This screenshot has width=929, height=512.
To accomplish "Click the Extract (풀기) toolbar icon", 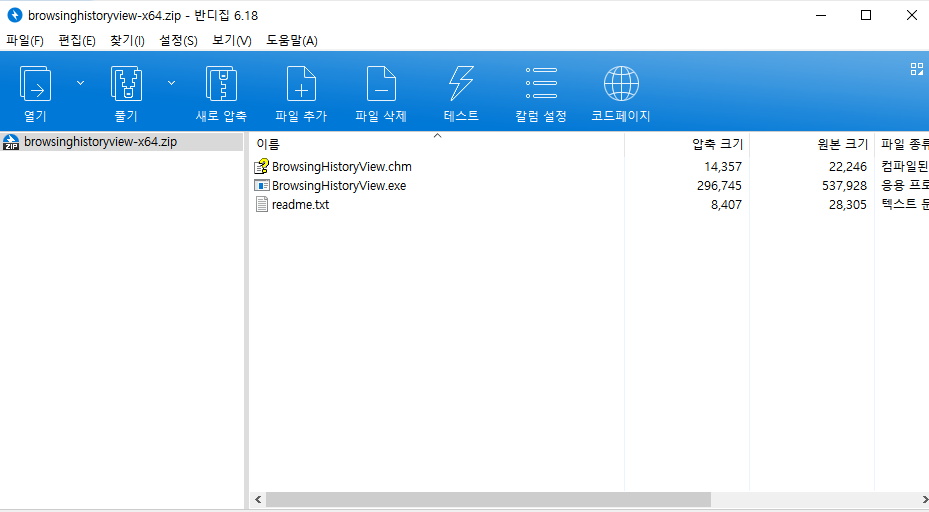I will (126, 84).
